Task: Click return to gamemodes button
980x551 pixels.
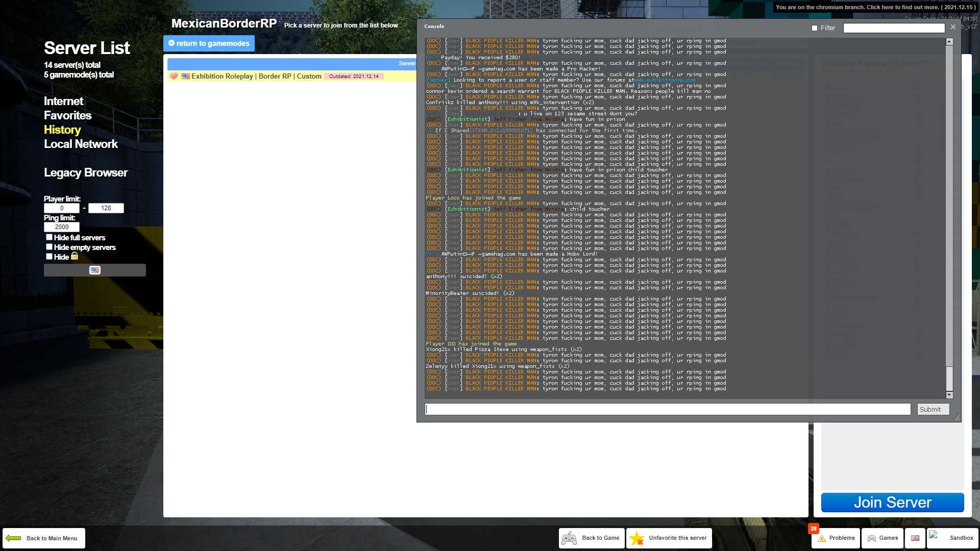Action: (209, 43)
